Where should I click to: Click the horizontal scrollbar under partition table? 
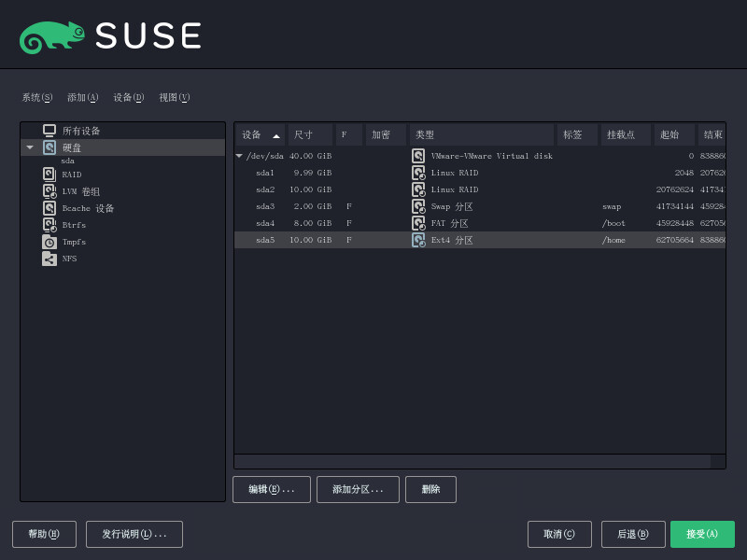click(x=472, y=461)
